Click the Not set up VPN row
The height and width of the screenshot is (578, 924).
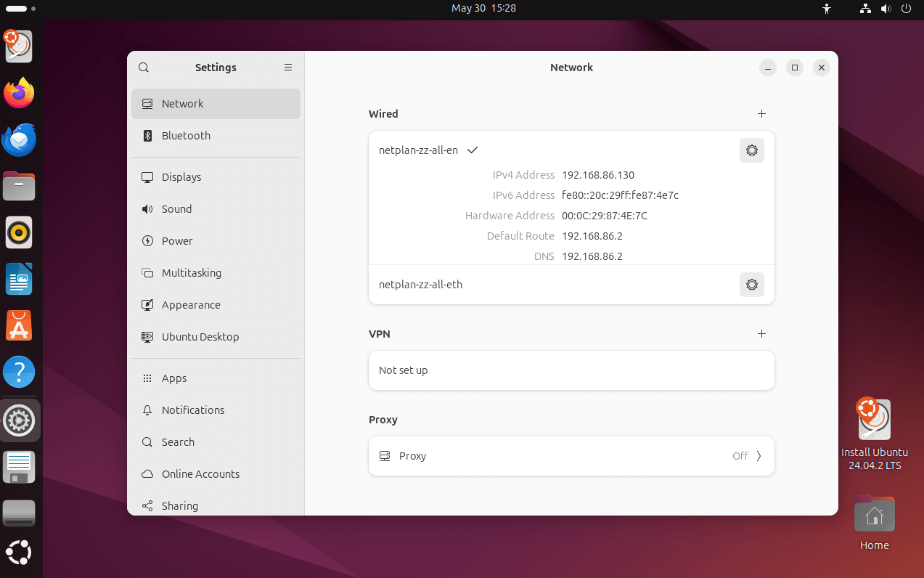[571, 370]
